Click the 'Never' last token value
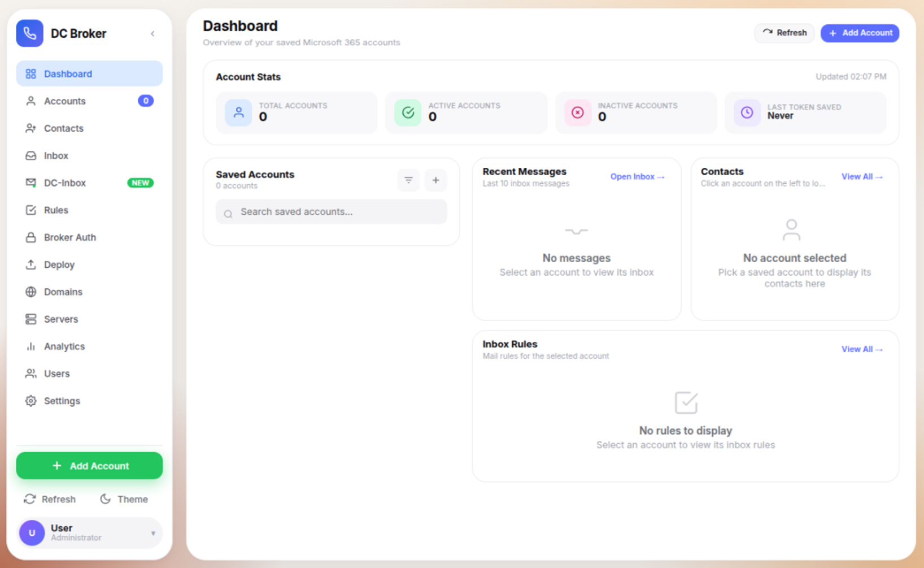 (x=780, y=116)
